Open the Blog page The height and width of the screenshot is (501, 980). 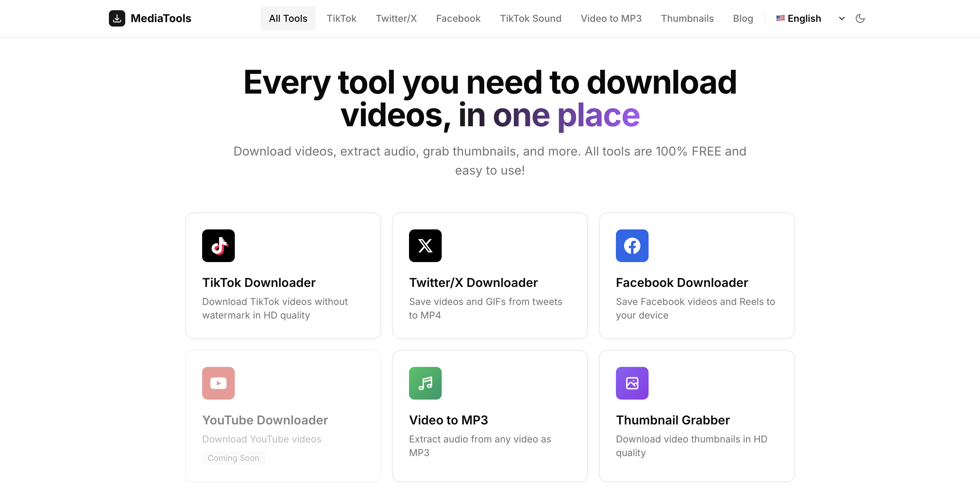click(x=743, y=18)
